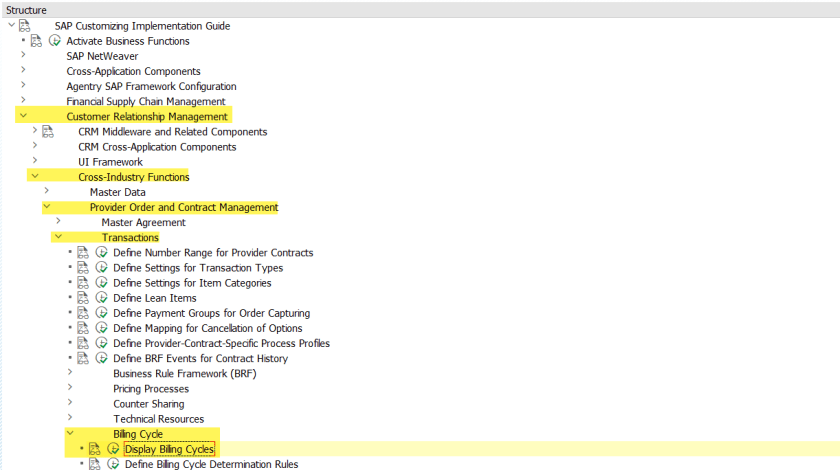This screenshot has height=470, width=840.
Task: Open documentation for Define Billing Cycle Determination Rules
Action: (x=95, y=464)
